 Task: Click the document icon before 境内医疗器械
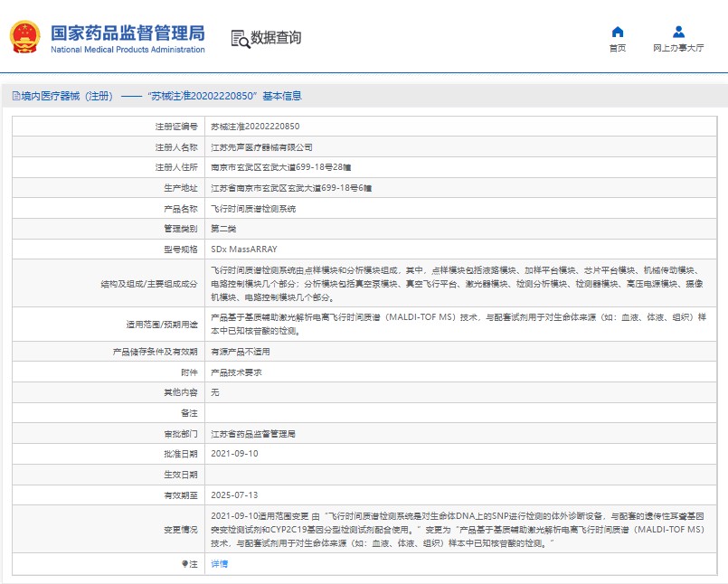click(x=14, y=96)
